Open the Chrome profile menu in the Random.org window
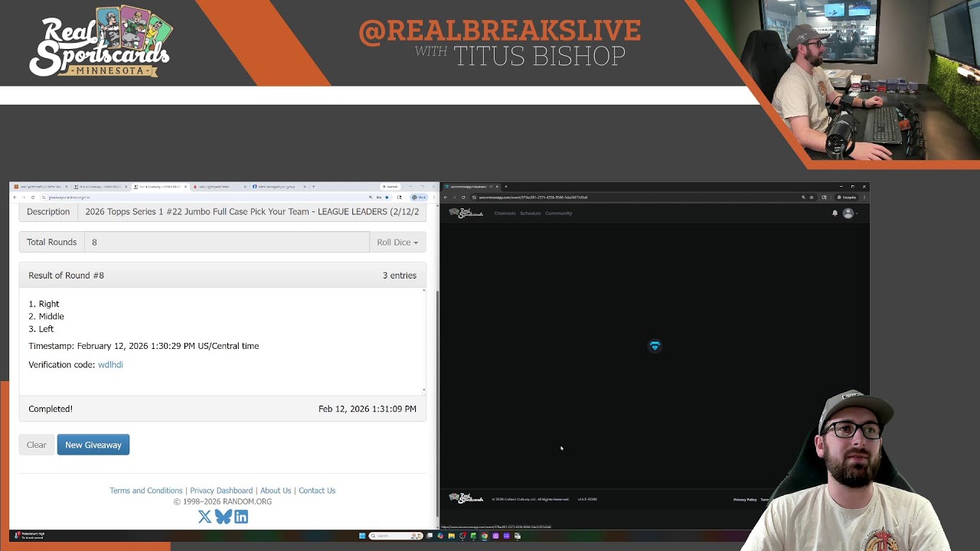The height and width of the screenshot is (551, 980). click(x=419, y=197)
